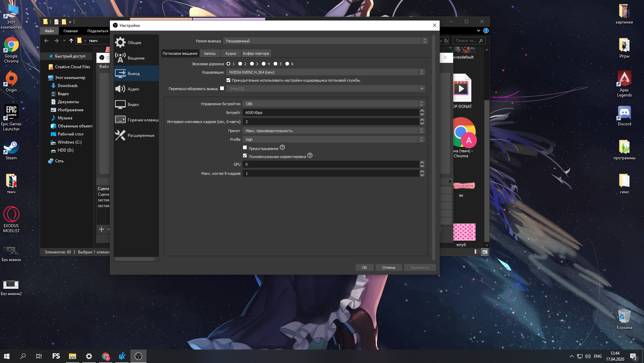Open the Rate Control CBR dropdown
The width and height of the screenshot is (644, 363).
point(333,104)
